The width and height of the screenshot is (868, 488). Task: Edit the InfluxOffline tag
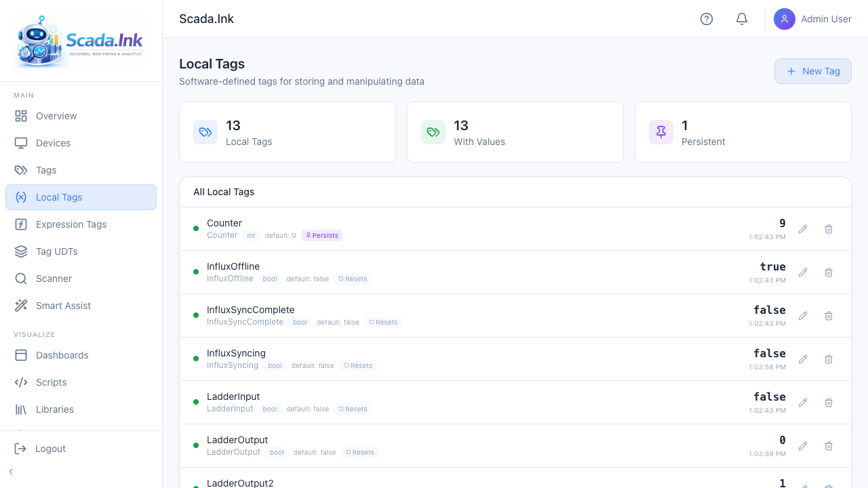coord(803,272)
